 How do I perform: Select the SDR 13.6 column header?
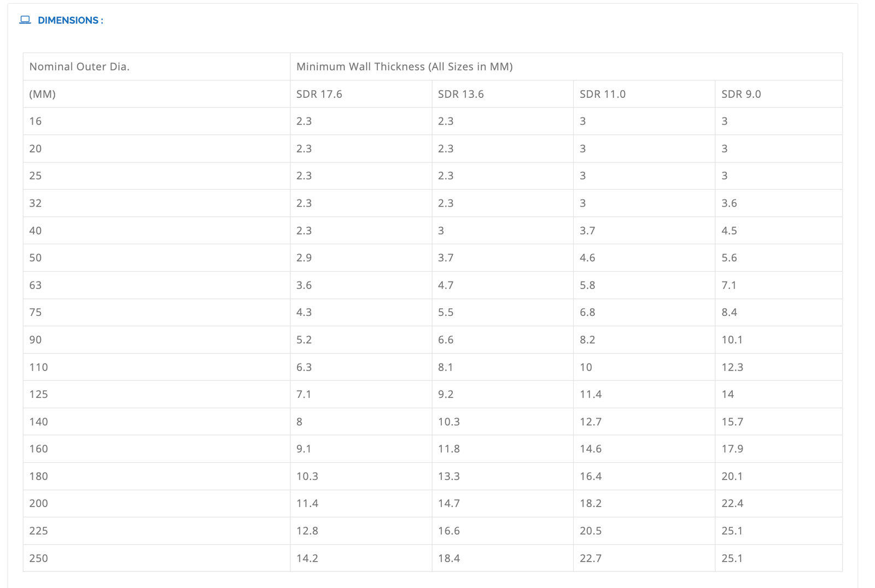coord(460,94)
